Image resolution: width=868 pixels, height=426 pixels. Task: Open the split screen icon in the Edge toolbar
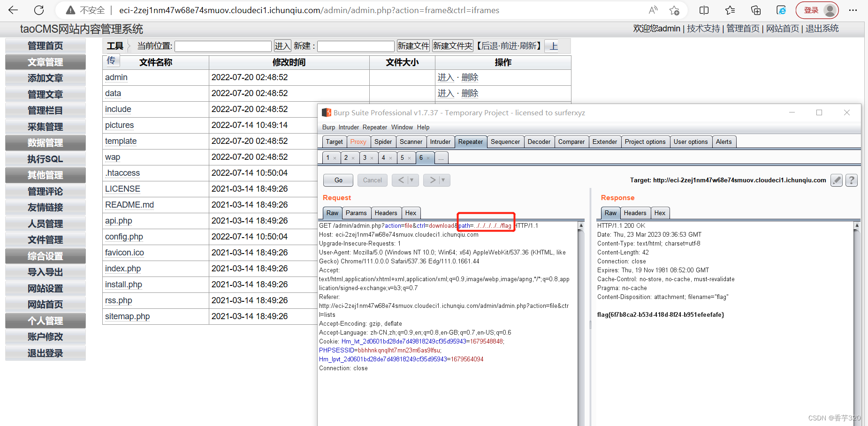[704, 10]
